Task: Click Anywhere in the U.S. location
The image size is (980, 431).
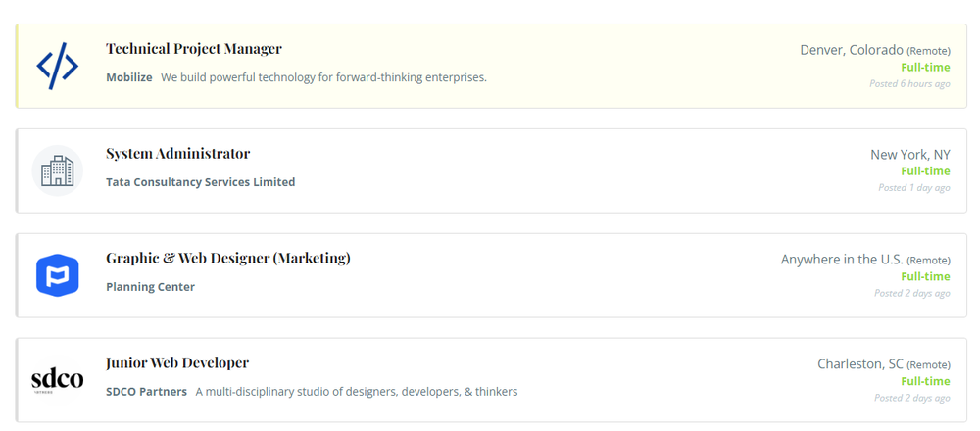Action: coord(842,260)
